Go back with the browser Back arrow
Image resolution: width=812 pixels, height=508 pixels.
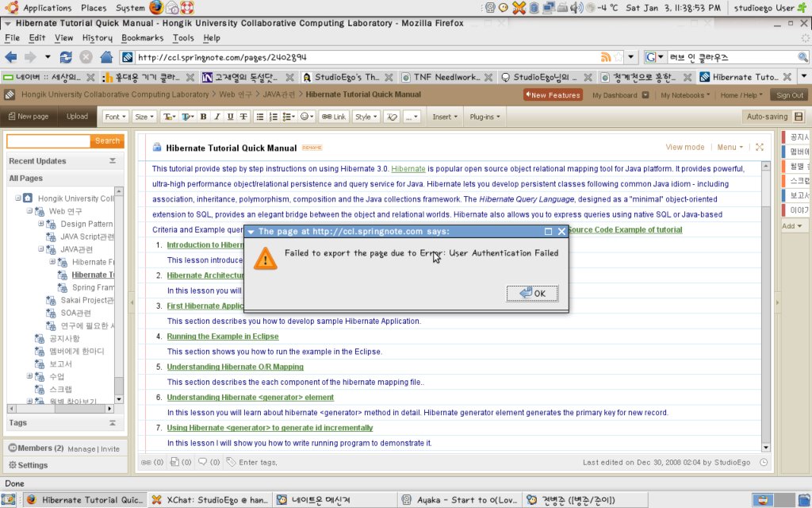pos(10,57)
